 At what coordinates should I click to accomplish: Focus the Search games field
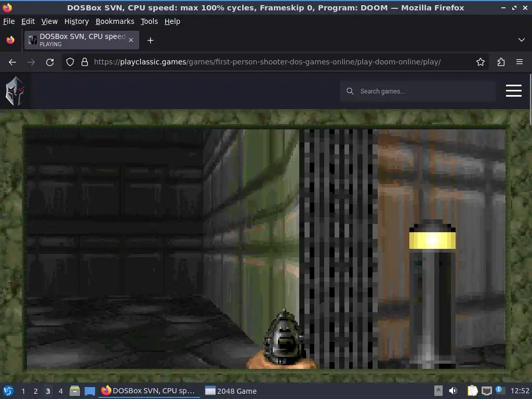pyautogui.click(x=418, y=91)
